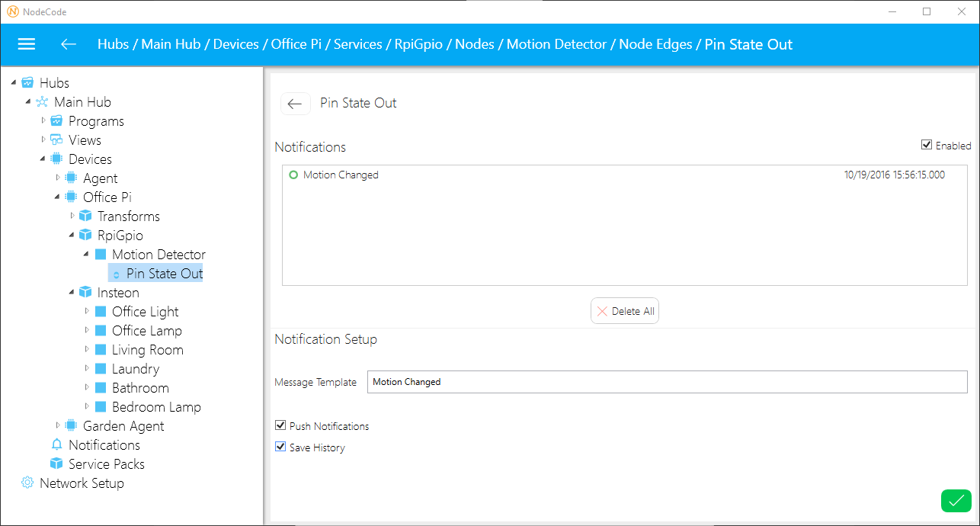This screenshot has width=980, height=526.
Task: Go to Nodes in the breadcrumb
Action: (x=475, y=44)
